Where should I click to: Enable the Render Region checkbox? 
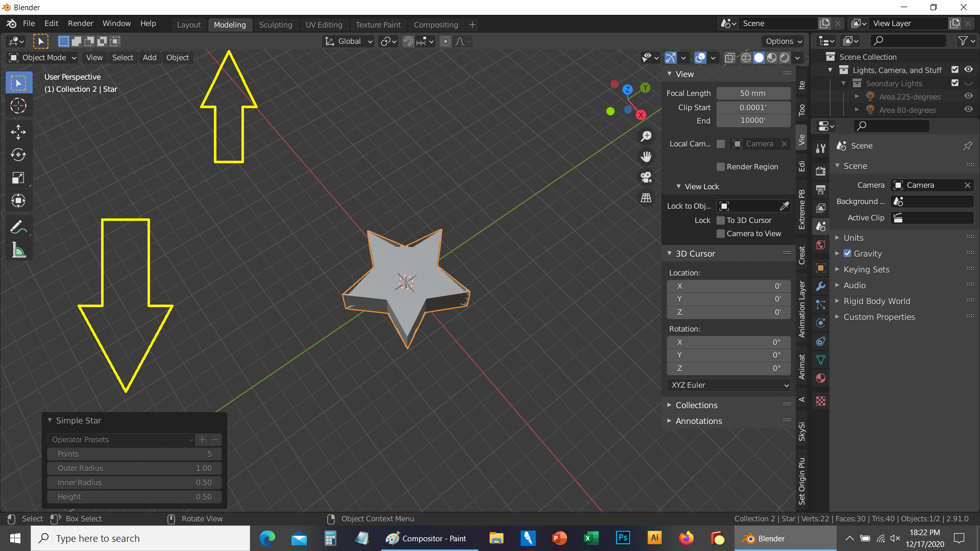pos(721,167)
